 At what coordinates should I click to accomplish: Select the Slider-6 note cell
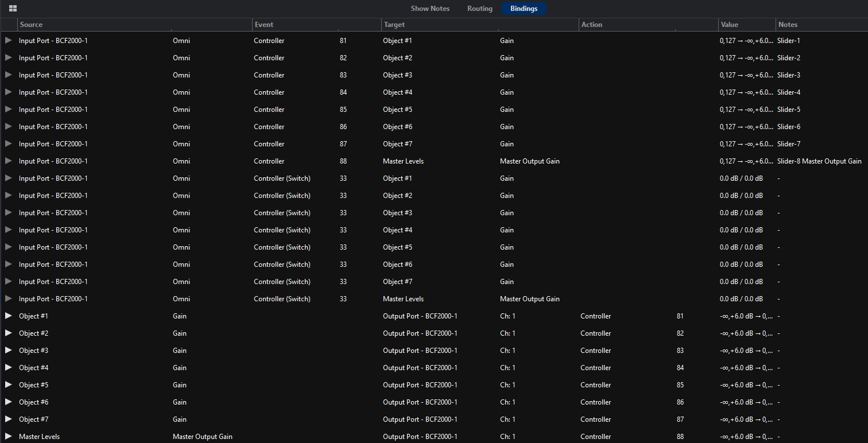point(789,127)
